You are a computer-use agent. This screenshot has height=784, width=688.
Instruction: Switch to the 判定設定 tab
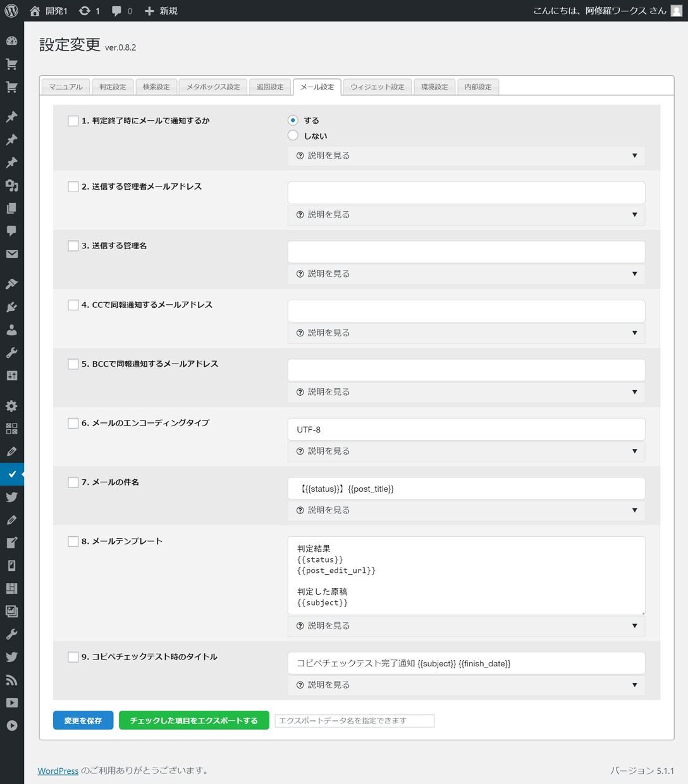(113, 87)
